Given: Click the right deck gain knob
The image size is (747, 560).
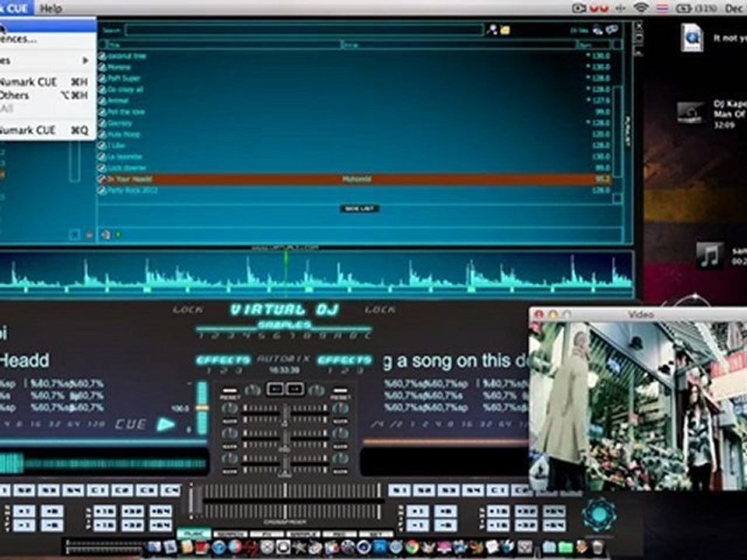Looking at the screenshot, I should coord(317,390).
